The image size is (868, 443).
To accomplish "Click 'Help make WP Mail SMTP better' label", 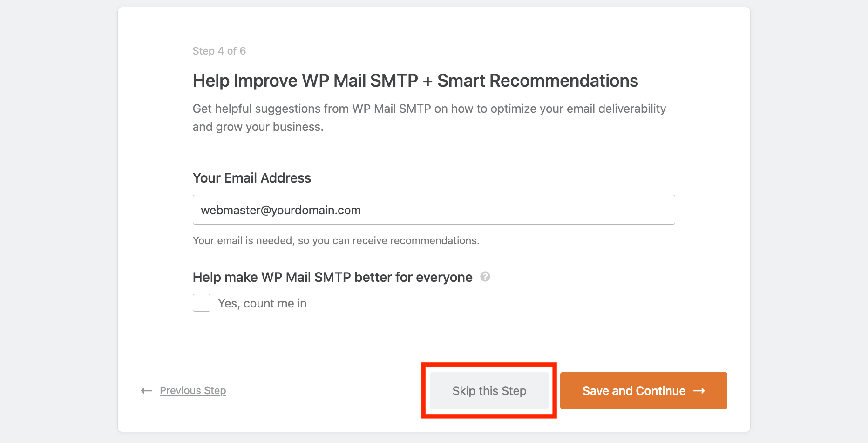I will click(x=332, y=277).
